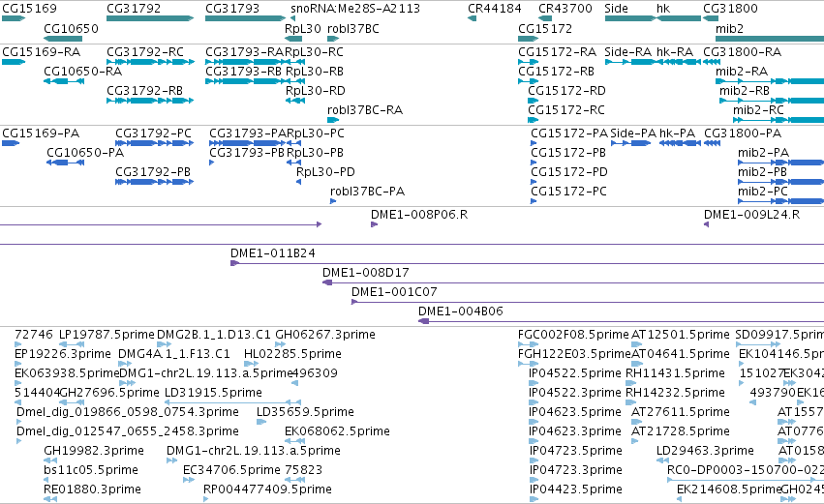Viewport: 824px width, 504px height.
Task: Select the CG15172-RD transcript label
Action: [x=567, y=91]
